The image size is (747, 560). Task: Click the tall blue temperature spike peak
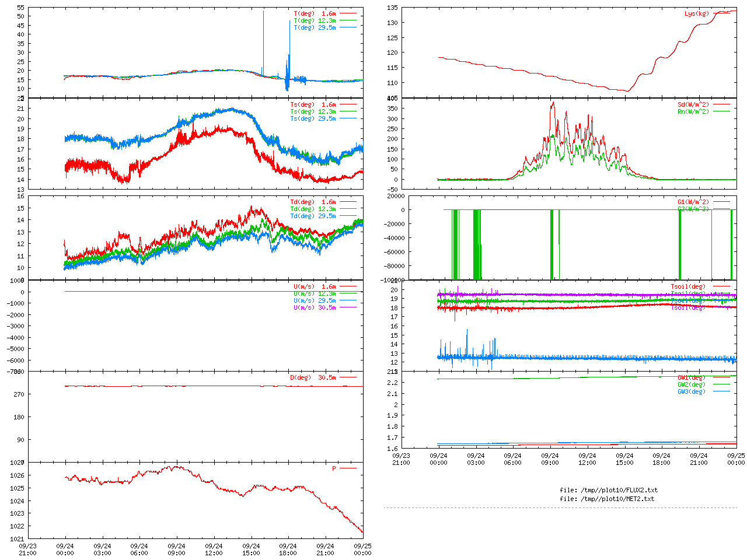[263, 12]
